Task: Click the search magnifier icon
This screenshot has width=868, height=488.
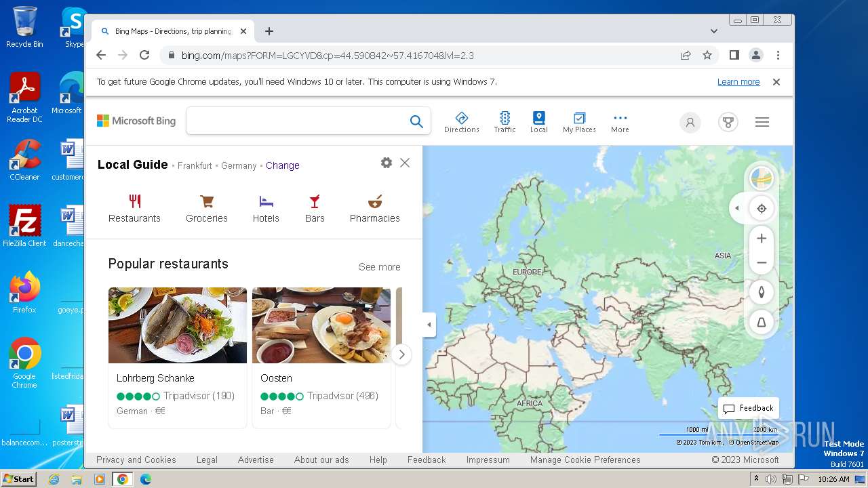Action: pyautogui.click(x=416, y=121)
